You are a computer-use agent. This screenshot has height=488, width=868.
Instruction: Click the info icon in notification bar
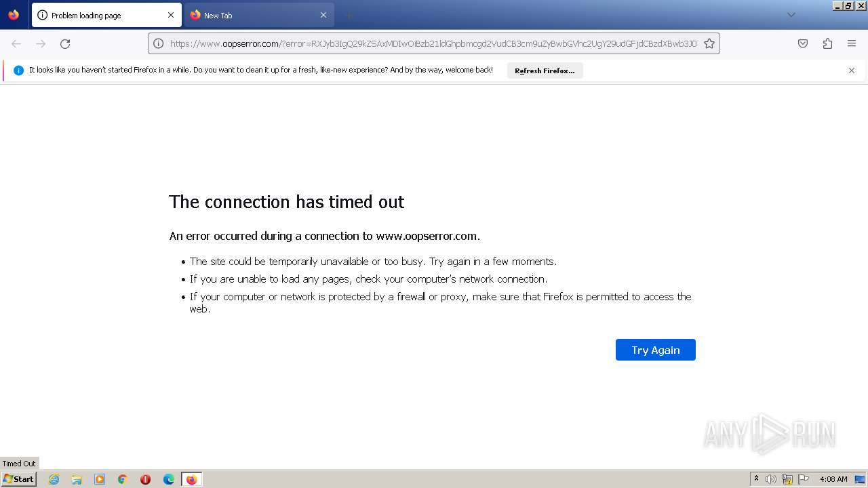18,70
